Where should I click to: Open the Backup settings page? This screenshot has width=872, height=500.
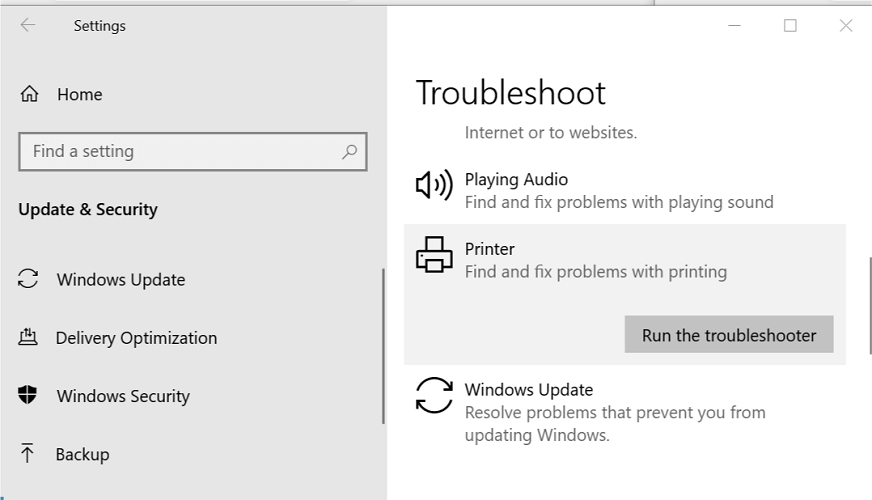tap(82, 454)
